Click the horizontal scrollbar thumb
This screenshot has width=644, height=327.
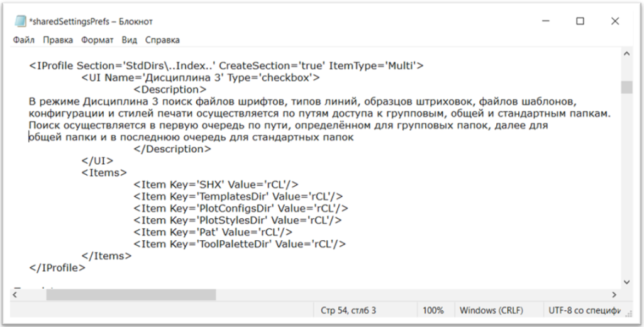pyautogui.click(x=131, y=294)
